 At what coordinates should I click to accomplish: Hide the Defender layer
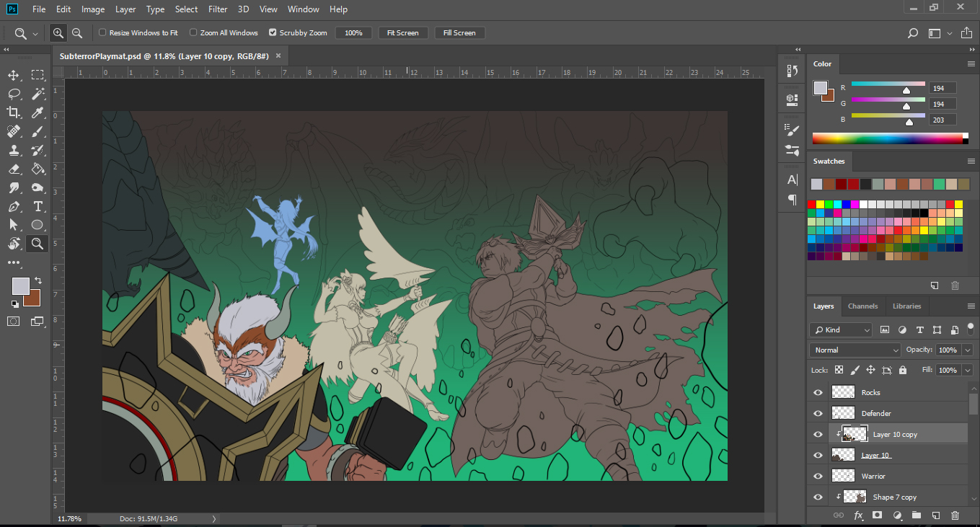[818, 413]
